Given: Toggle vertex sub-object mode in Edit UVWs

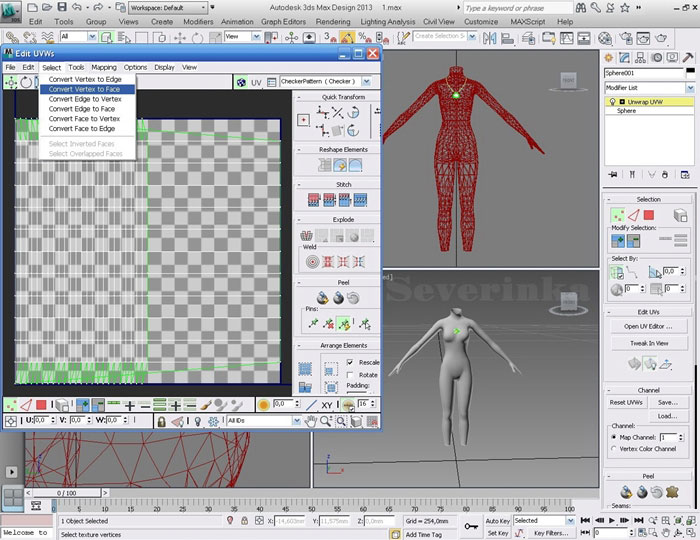Looking at the screenshot, I should 11,405.
